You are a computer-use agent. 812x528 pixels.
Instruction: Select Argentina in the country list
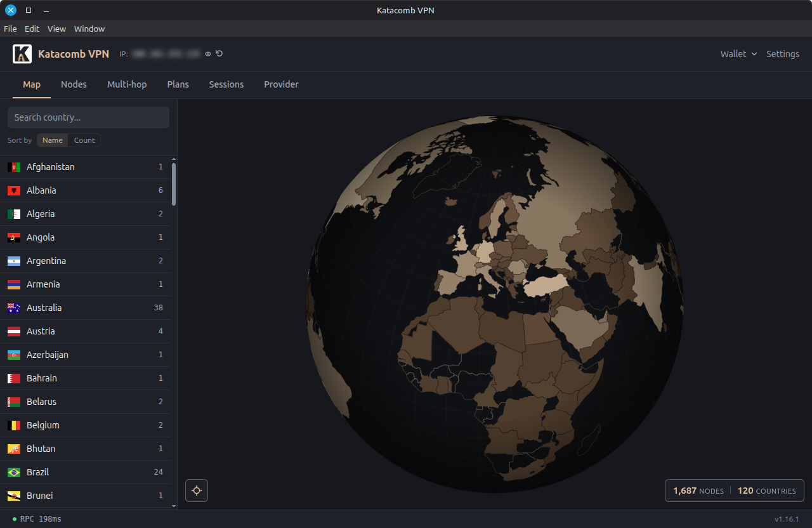tap(85, 261)
